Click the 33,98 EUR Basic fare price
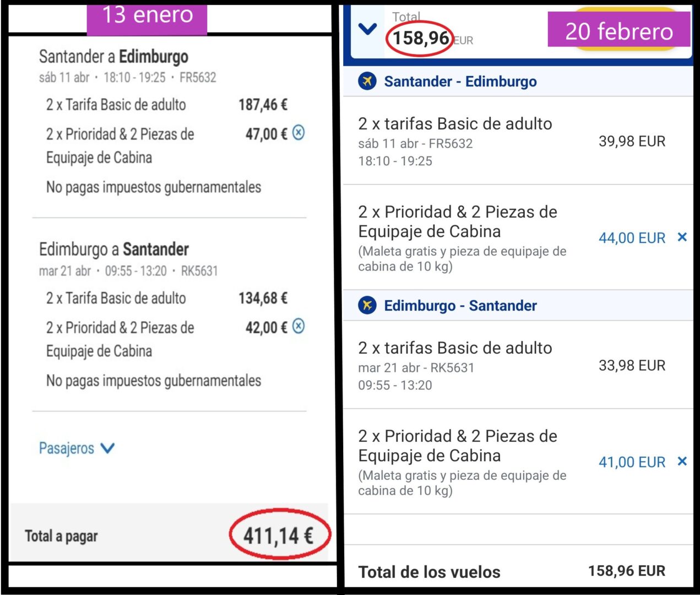Viewport: 700px width, 595px height. point(632,366)
